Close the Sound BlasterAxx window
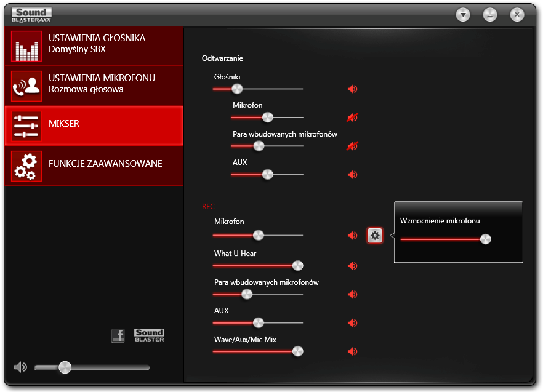Image resolution: width=543 pixels, height=392 pixels. (x=517, y=15)
